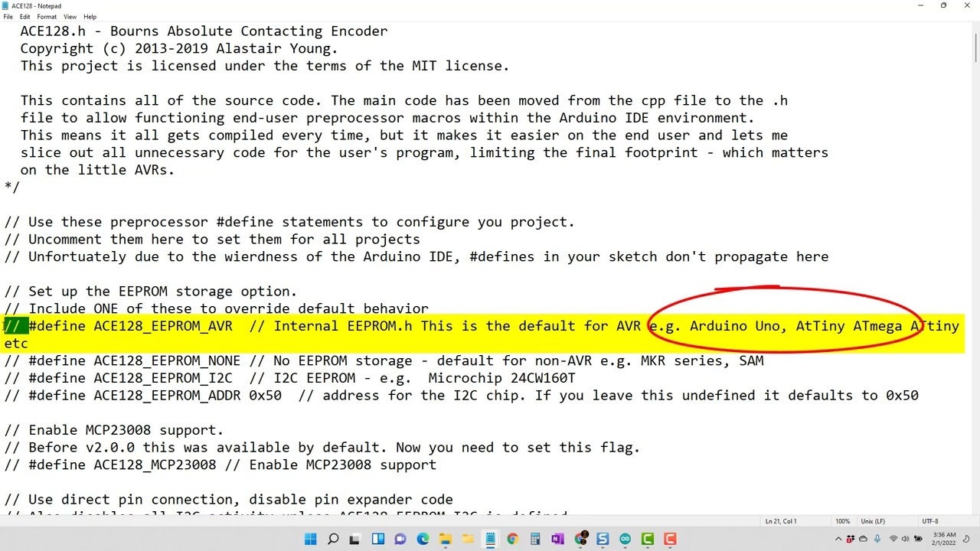Screen dimensions: 980x551
Task: Open Wi-Fi network tray icon
Action: tap(893, 539)
